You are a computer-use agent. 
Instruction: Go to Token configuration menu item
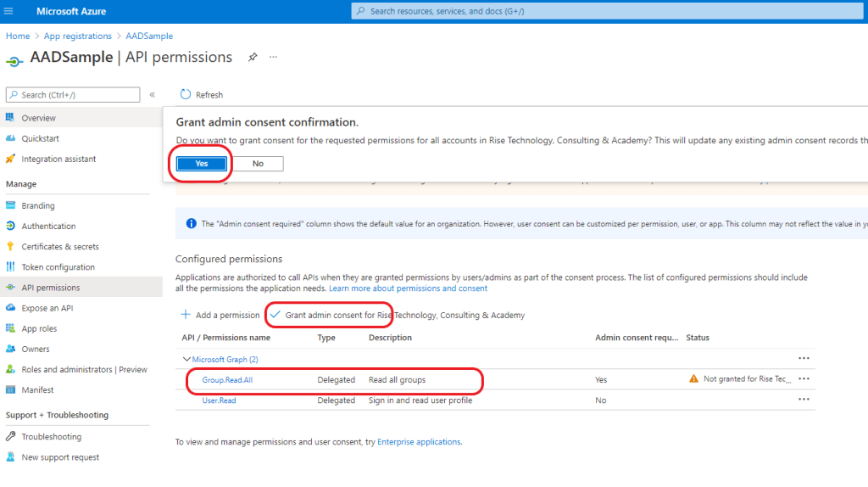point(58,267)
